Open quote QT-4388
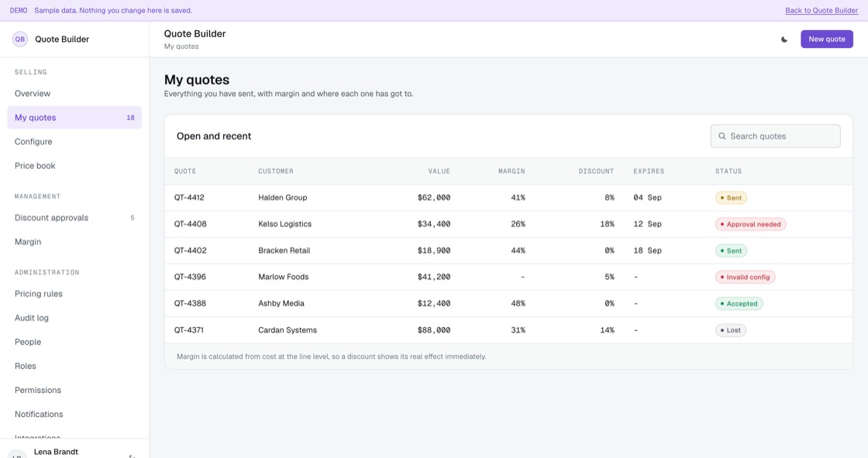Viewport: 868px width, 458px height. point(190,304)
